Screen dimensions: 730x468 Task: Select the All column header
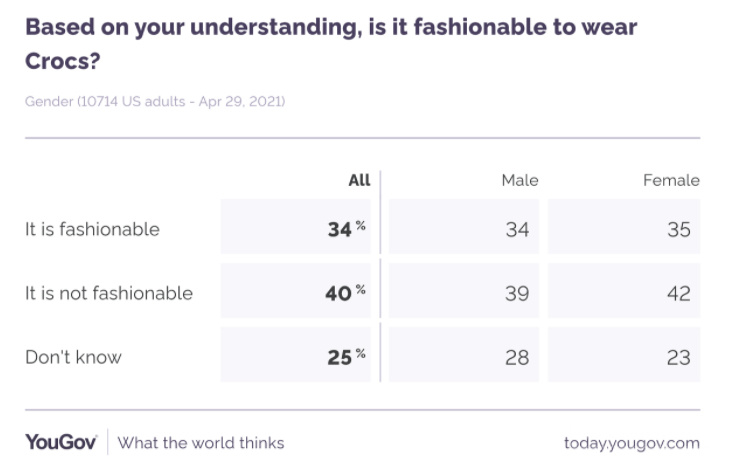(359, 180)
